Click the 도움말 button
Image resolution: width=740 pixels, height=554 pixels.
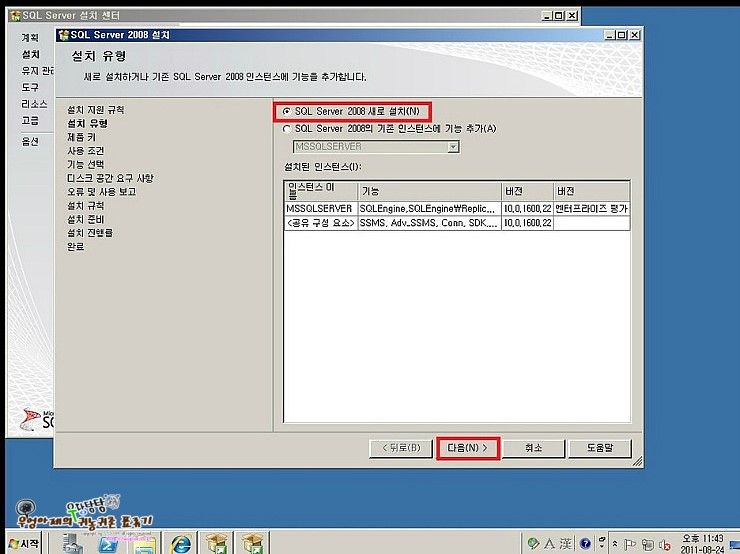[x=600, y=448]
